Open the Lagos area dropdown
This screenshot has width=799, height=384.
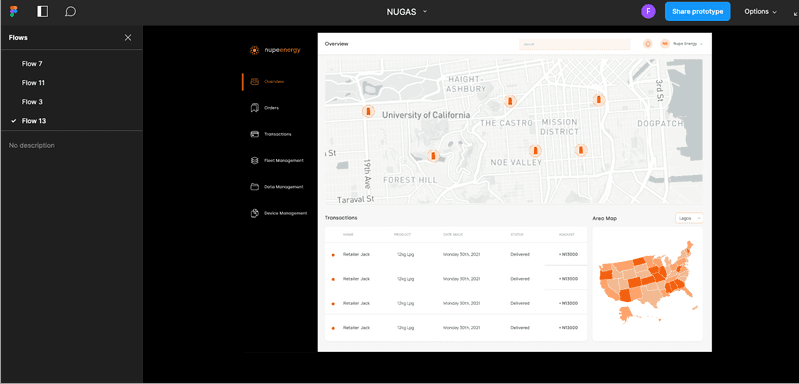[689, 218]
